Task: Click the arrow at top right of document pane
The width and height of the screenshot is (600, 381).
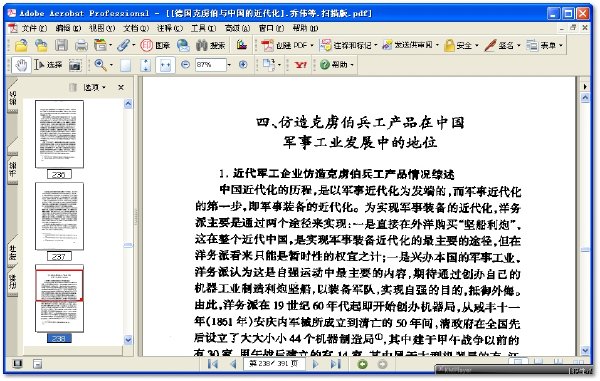Action: (585, 86)
